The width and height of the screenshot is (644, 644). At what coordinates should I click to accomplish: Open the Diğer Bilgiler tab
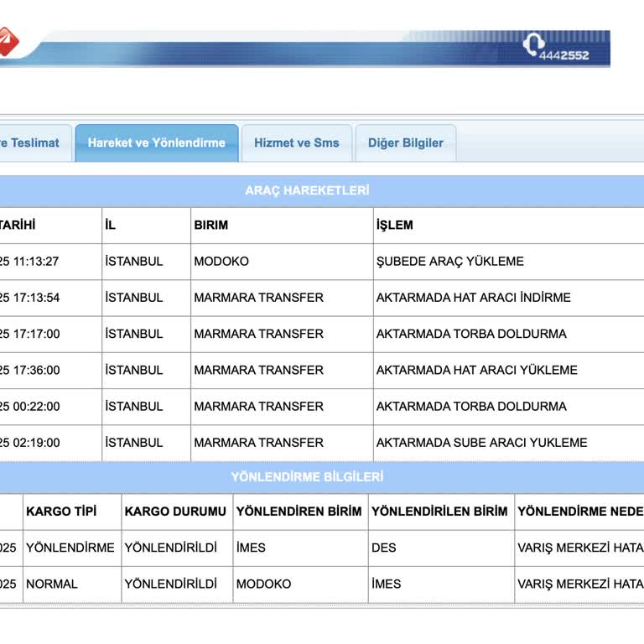(x=406, y=143)
